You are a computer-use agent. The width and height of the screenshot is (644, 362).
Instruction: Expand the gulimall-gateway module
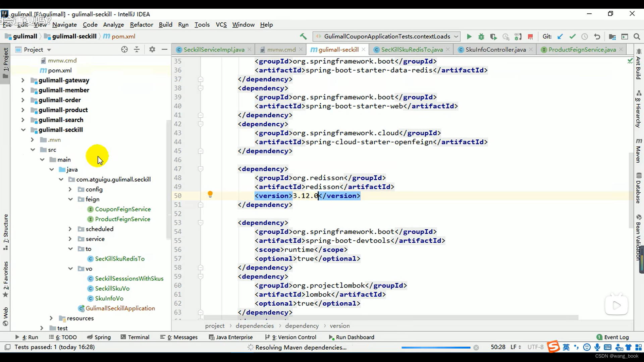point(23,80)
